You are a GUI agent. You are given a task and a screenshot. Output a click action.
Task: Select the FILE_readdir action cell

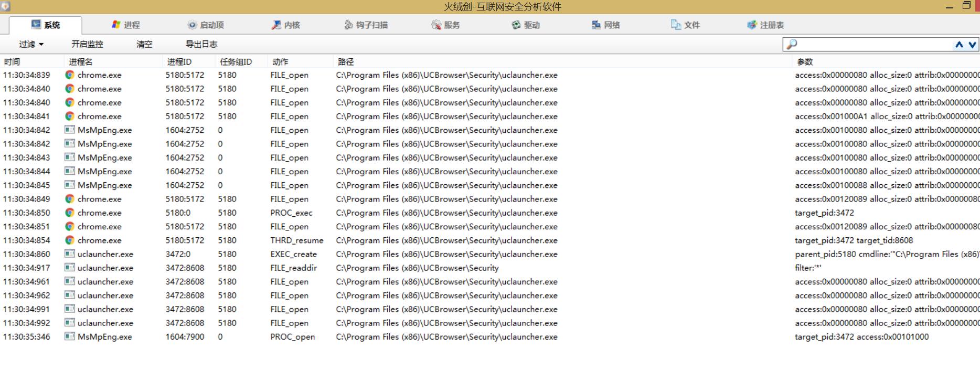pos(293,268)
